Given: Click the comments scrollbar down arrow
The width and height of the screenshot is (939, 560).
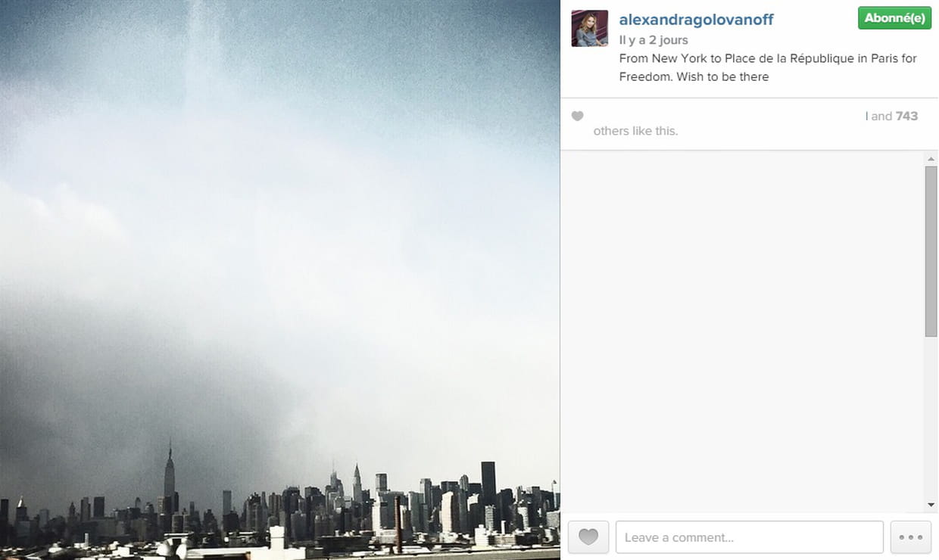Looking at the screenshot, I should (931, 505).
